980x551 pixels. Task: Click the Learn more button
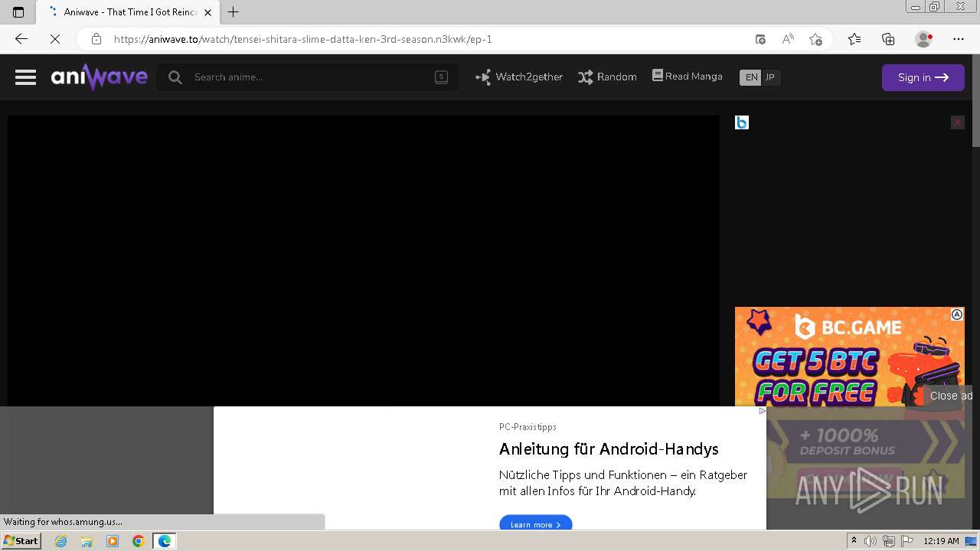tap(535, 524)
